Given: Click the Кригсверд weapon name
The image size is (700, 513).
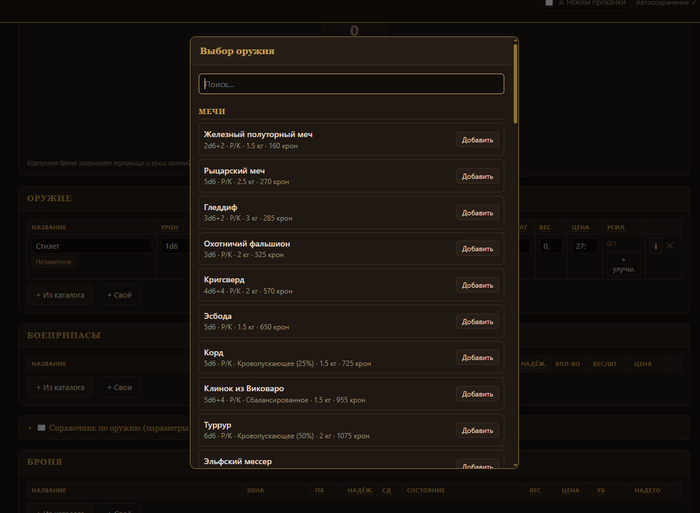Looking at the screenshot, I should pos(224,279).
